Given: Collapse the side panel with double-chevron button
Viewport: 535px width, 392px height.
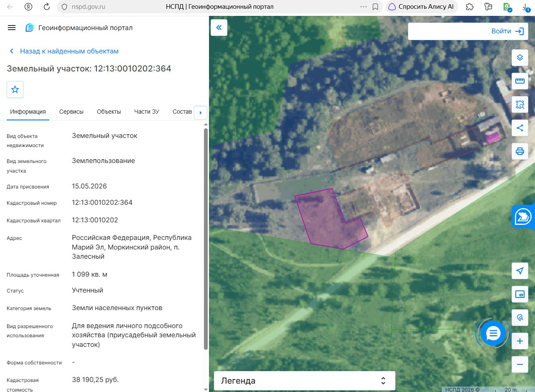Looking at the screenshot, I should 219,28.
